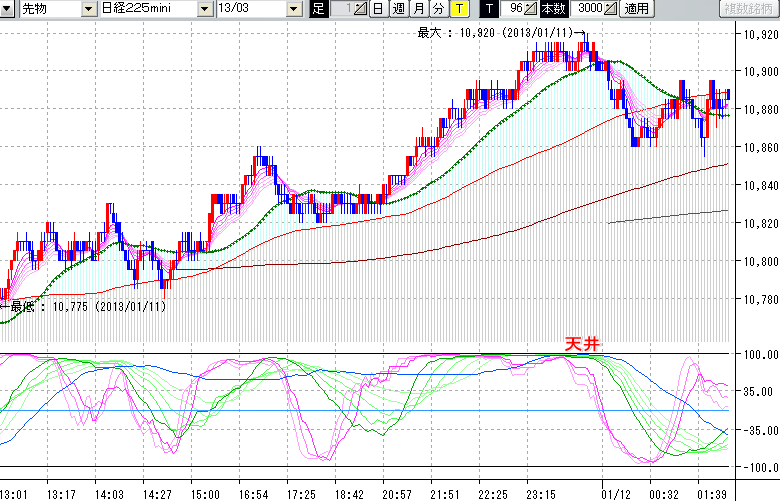Switch chart to daily 日 bars
The height and width of the screenshot is (501, 780).
coord(377,9)
